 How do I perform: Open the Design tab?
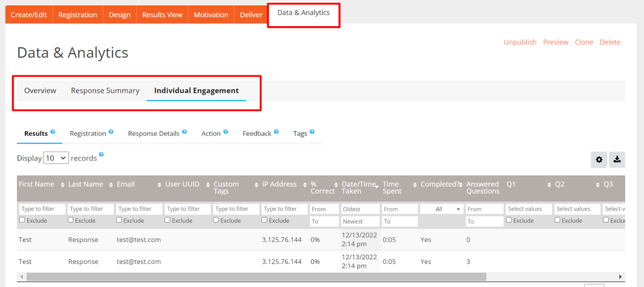tap(120, 14)
